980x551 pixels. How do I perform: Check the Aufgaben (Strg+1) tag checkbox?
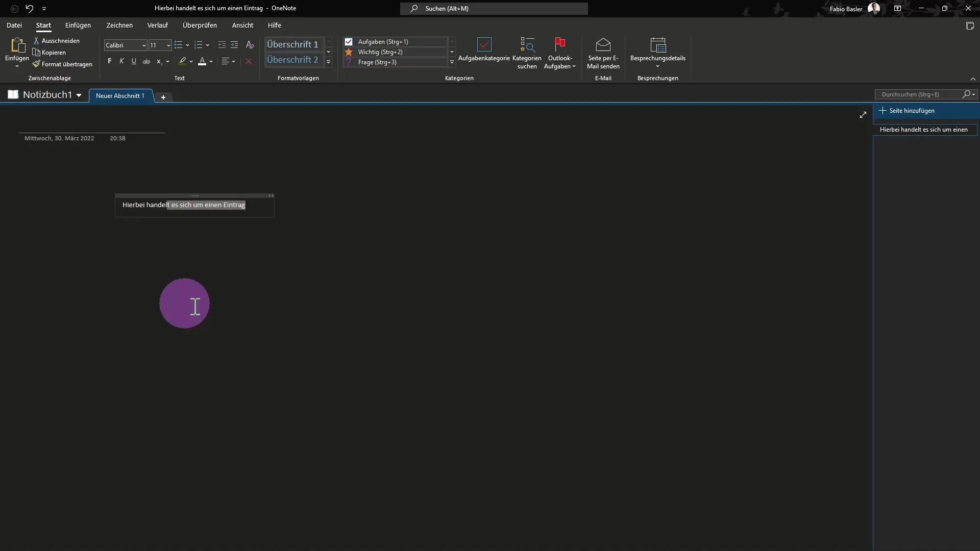349,42
